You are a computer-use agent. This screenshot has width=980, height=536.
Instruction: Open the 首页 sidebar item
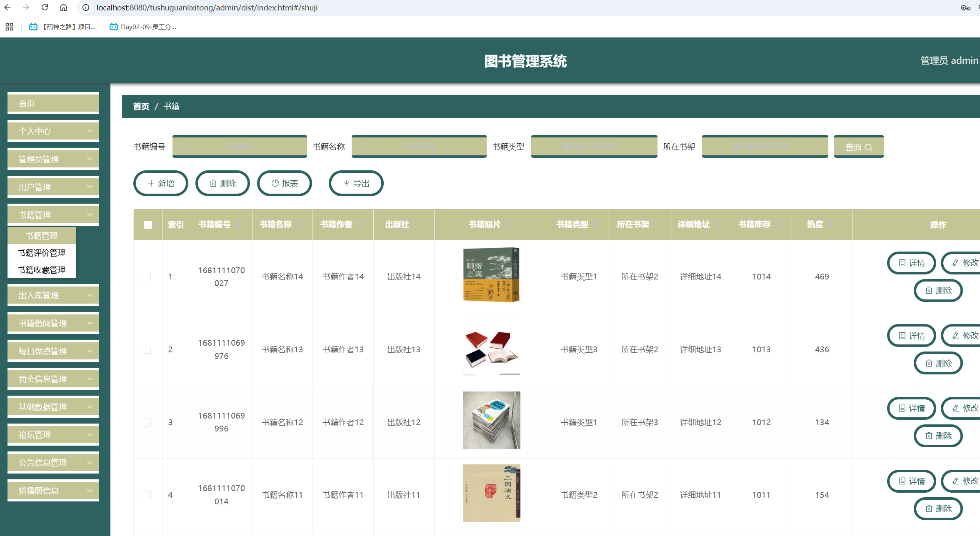[x=53, y=103]
